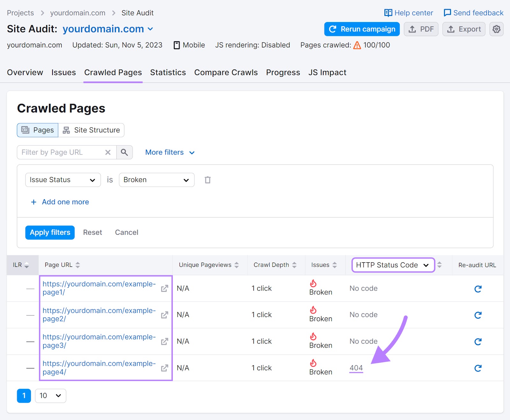Toggle sorting on the ILR column
This screenshot has height=420, width=510.
click(x=26, y=265)
